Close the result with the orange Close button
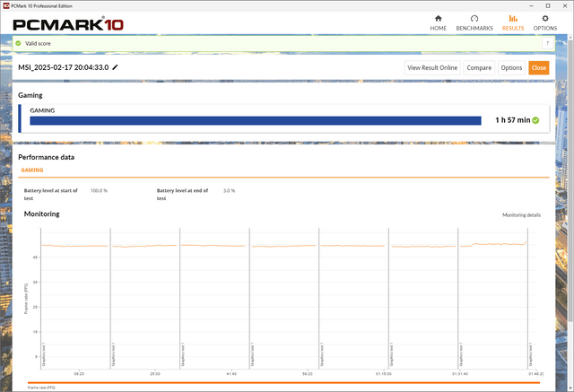The height and width of the screenshot is (392, 574). 539,67
